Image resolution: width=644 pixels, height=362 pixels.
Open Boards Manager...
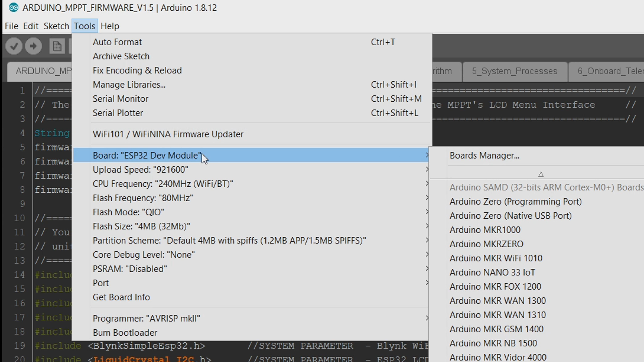(x=537, y=155)
